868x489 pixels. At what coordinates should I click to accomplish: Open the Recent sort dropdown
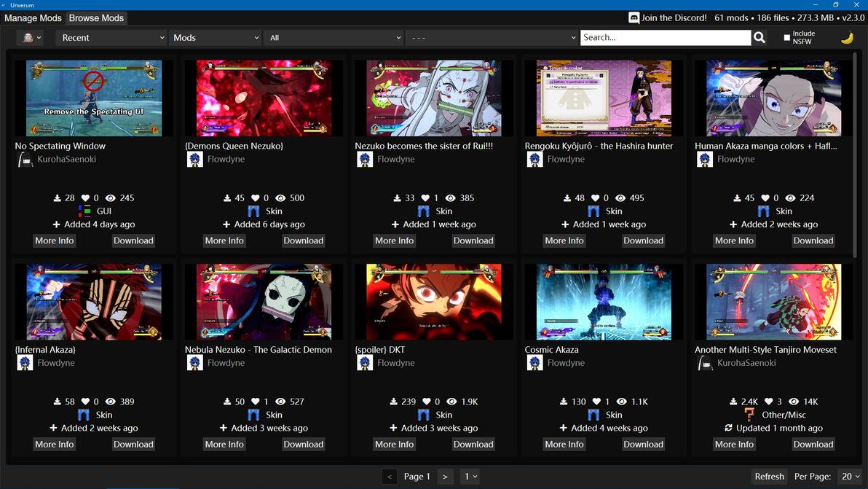click(x=111, y=38)
